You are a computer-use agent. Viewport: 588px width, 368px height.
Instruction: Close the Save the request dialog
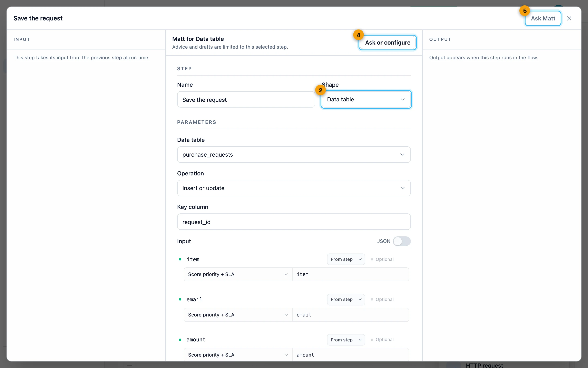(569, 18)
